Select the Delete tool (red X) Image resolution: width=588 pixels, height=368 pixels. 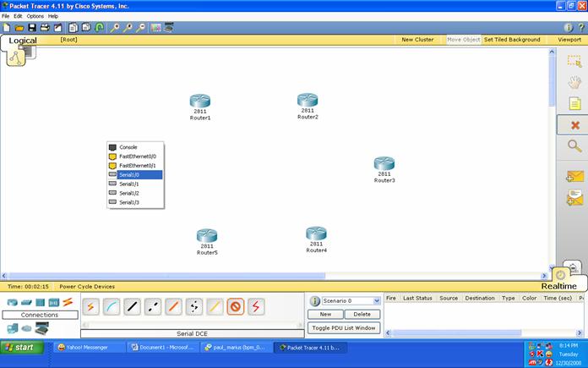[574, 124]
